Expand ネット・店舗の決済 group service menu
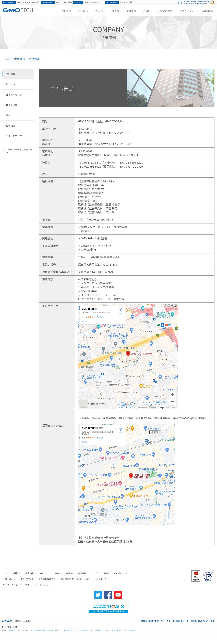 coord(39,630)
